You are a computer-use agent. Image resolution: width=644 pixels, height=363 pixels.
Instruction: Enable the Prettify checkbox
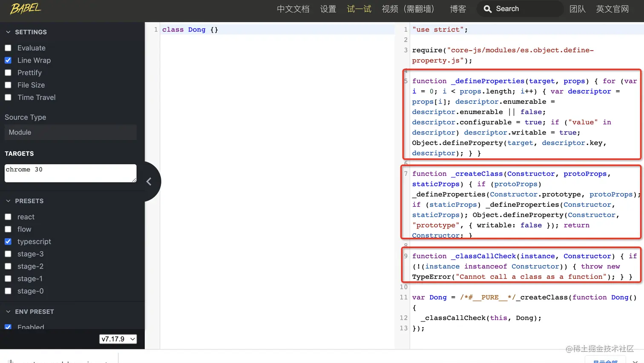[8, 73]
